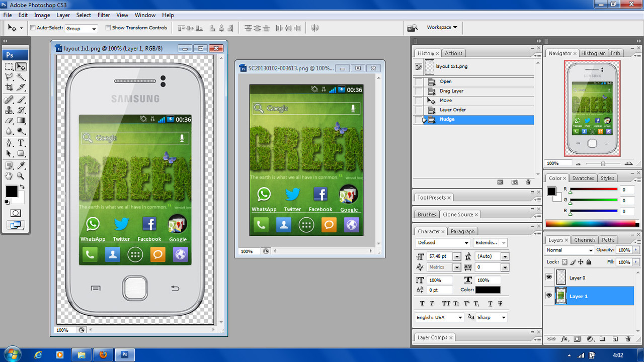The width and height of the screenshot is (644, 362).
Task: Toggle lock all
Action: pos(589,262)
